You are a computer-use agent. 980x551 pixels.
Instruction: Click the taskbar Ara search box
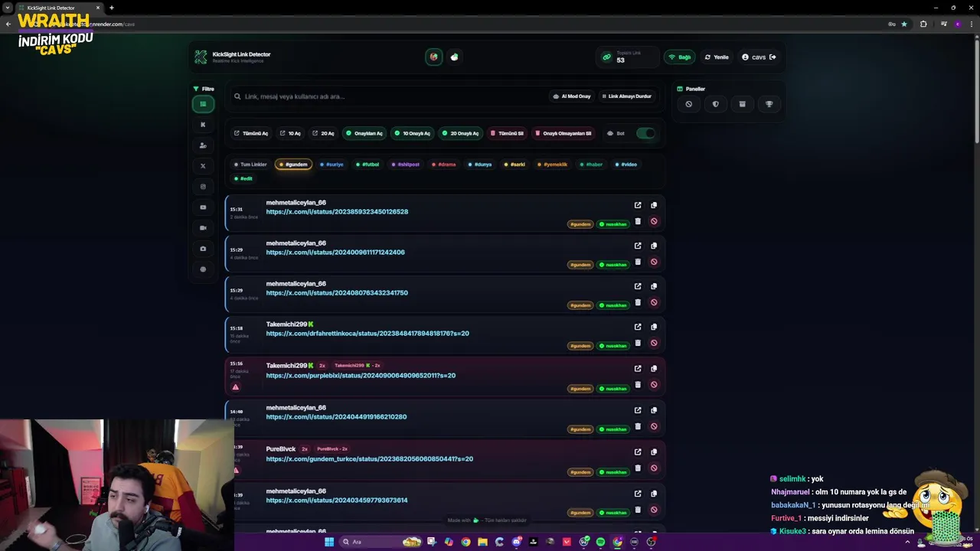(370, 542)
